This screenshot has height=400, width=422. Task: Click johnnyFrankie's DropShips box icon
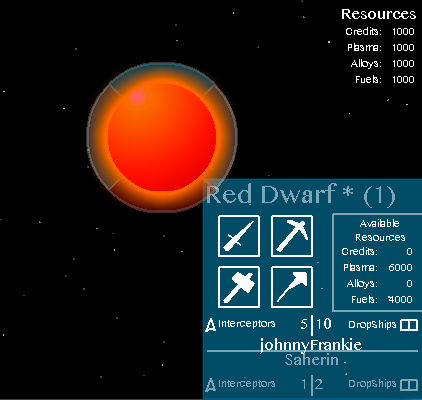coord(409,325)
